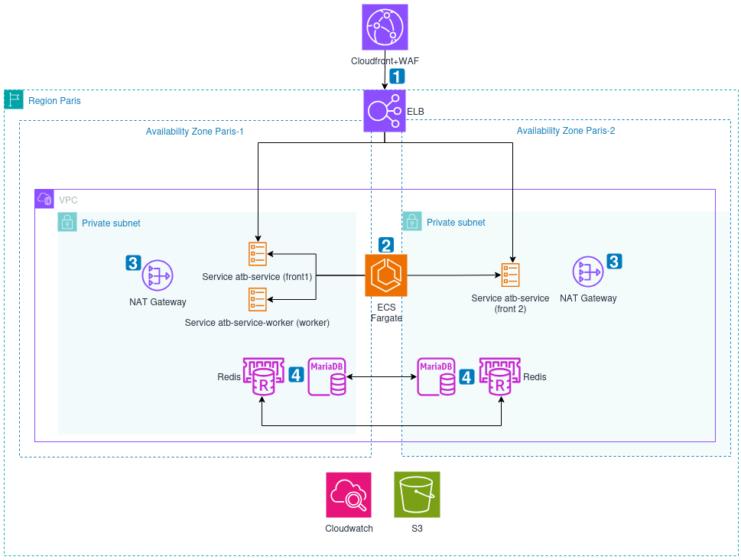Click the VPC cloud icon

[x=45, y=199]
